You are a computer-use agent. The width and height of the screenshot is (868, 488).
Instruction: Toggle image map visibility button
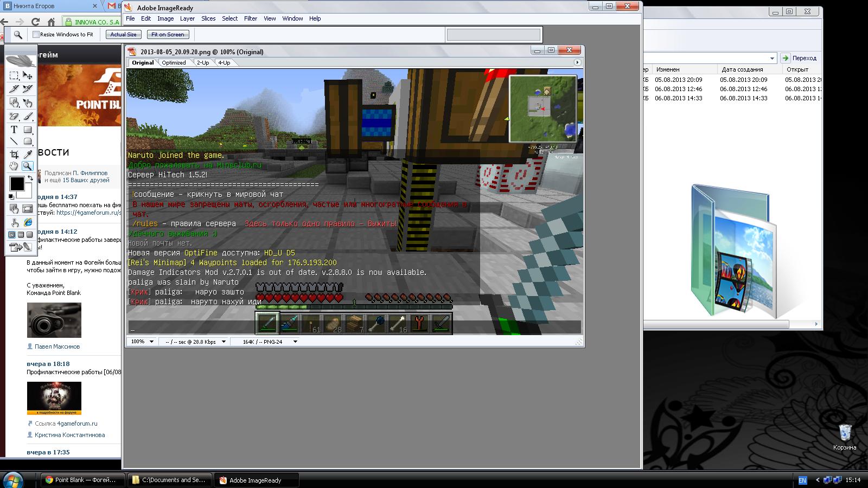[14, 209]
